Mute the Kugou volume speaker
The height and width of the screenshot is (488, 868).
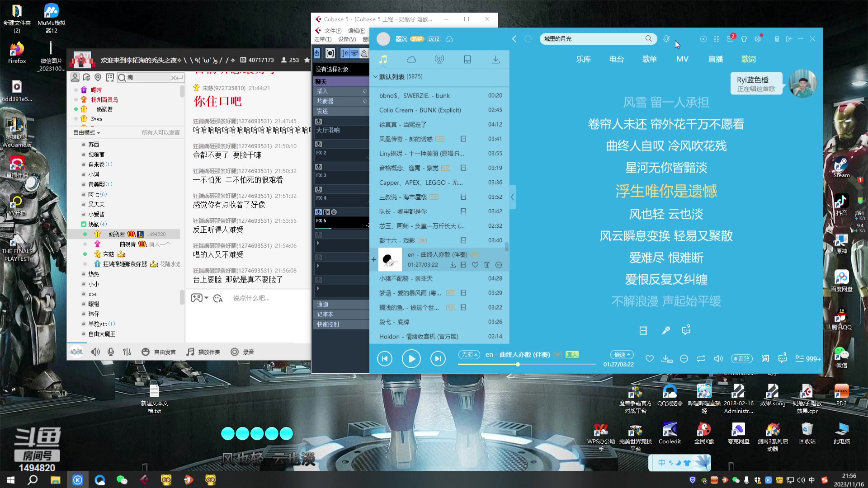click(718, 359)
